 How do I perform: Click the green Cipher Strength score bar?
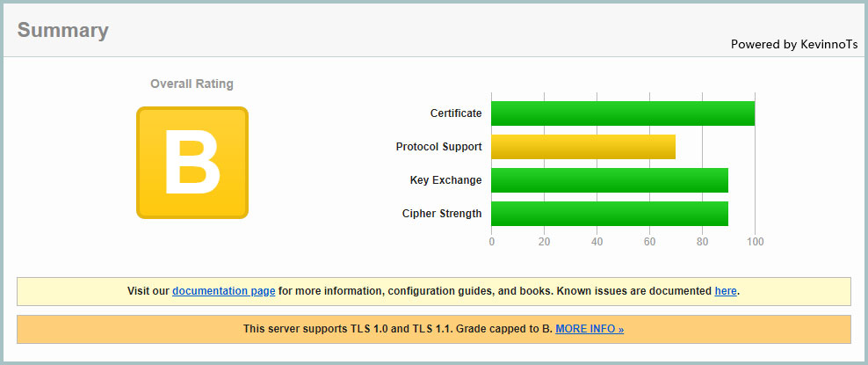[x=610, y=214]
